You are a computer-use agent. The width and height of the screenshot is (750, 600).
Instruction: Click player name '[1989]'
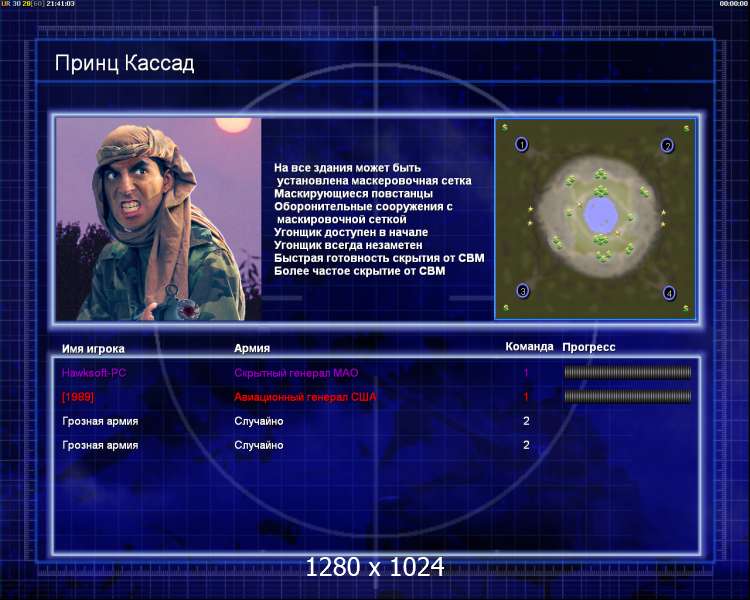(x=78, y=397)
